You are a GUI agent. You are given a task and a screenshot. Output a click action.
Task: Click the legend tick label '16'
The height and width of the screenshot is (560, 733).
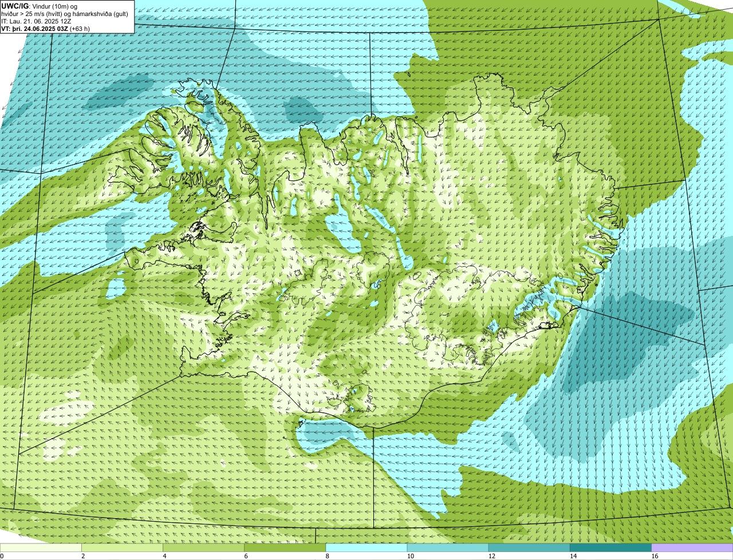point(654,556)
